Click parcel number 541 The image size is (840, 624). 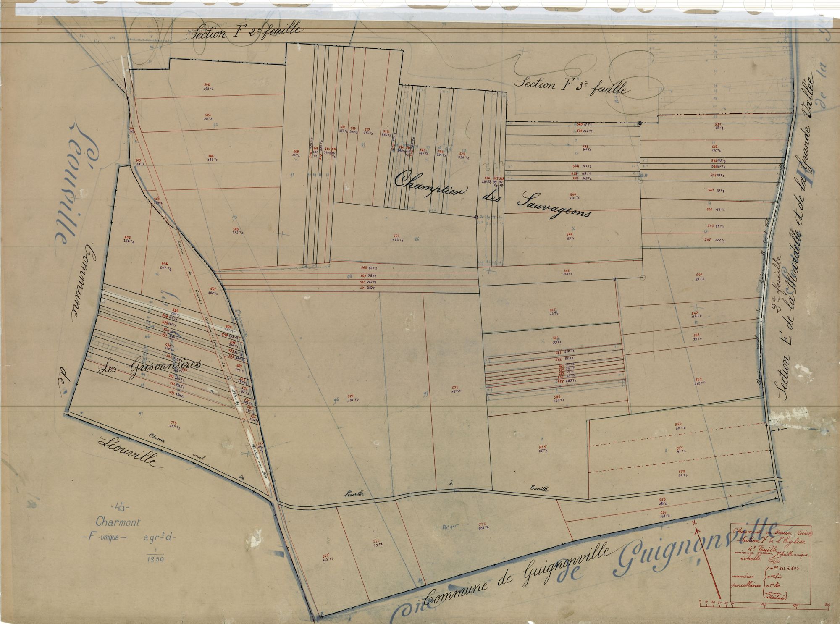coord(711,190)
